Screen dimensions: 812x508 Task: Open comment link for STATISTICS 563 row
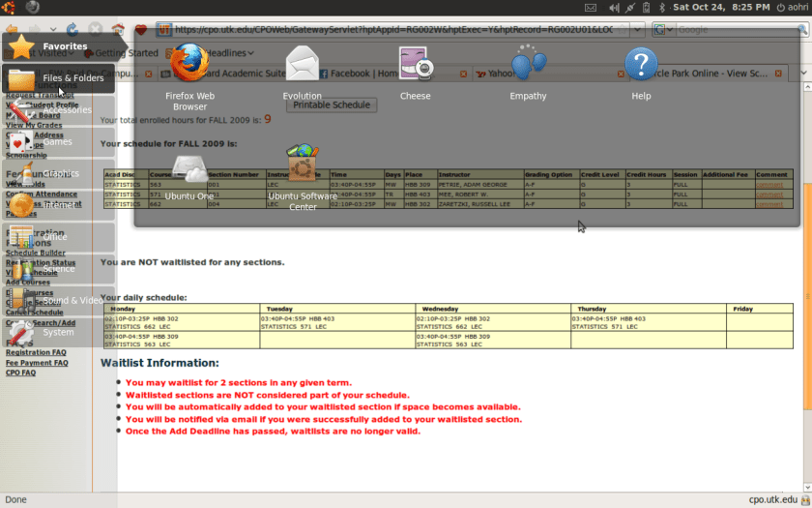click(x=769, y=185)
